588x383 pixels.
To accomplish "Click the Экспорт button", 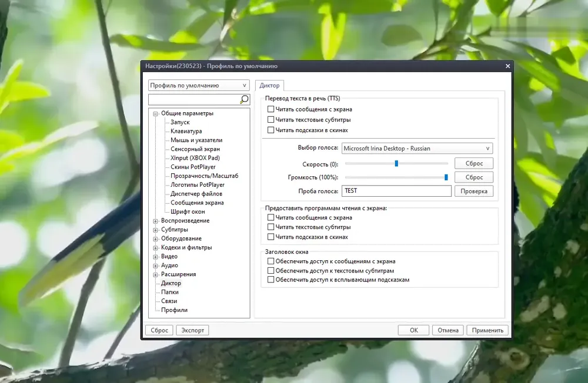I will (x=193, y=330).
